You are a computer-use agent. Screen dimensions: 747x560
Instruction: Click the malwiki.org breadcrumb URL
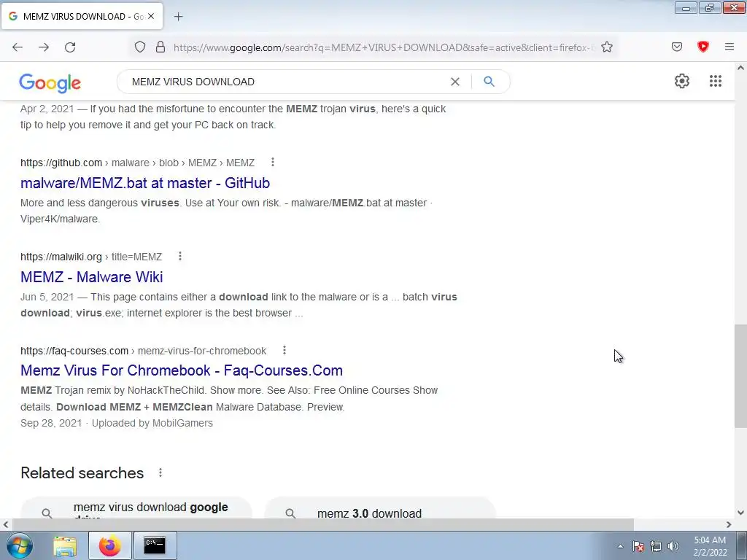click(91, 257)
